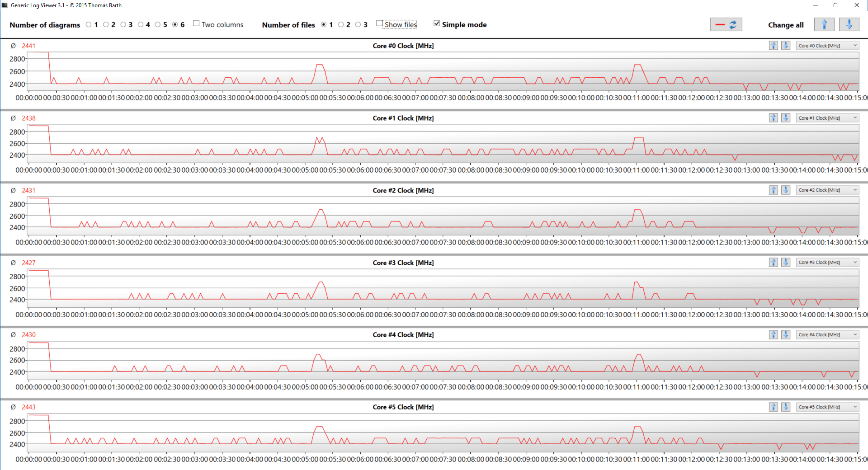Image resolution: width=868 pixels, height=470 pixels.
Task: Move Core #2 Clock diagram up
Action: [774, 190]
